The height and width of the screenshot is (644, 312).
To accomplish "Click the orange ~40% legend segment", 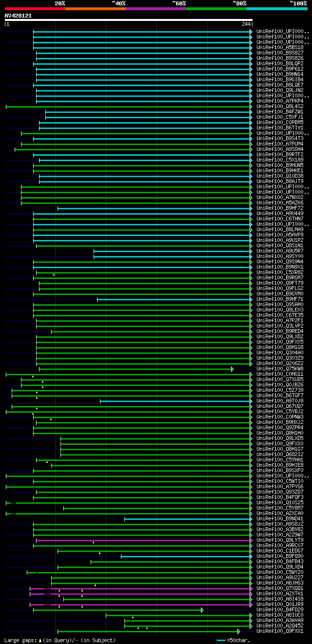I will [96, 8].
